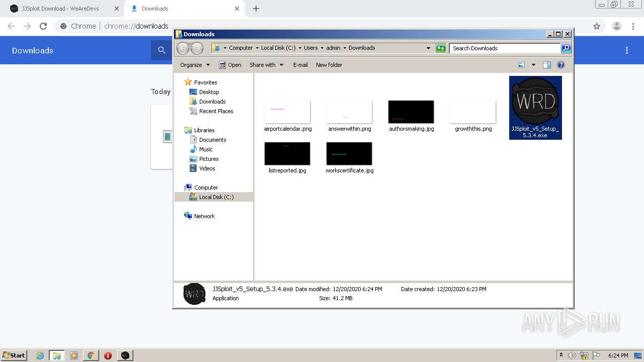Click Google Chrome taskbar icon
Image resolution: width=644 pixels, height=362 pixels.
[91, 355]
